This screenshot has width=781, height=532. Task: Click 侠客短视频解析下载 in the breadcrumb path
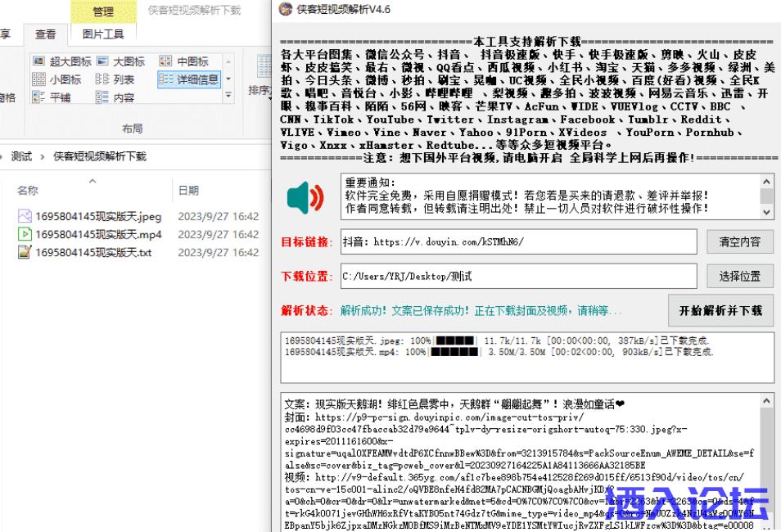point(100,157)
